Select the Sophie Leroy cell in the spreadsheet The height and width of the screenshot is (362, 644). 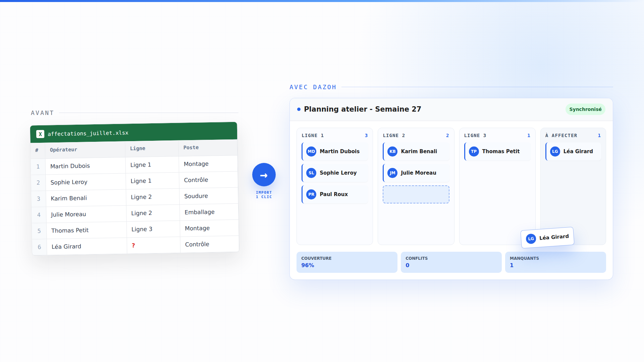86,182
